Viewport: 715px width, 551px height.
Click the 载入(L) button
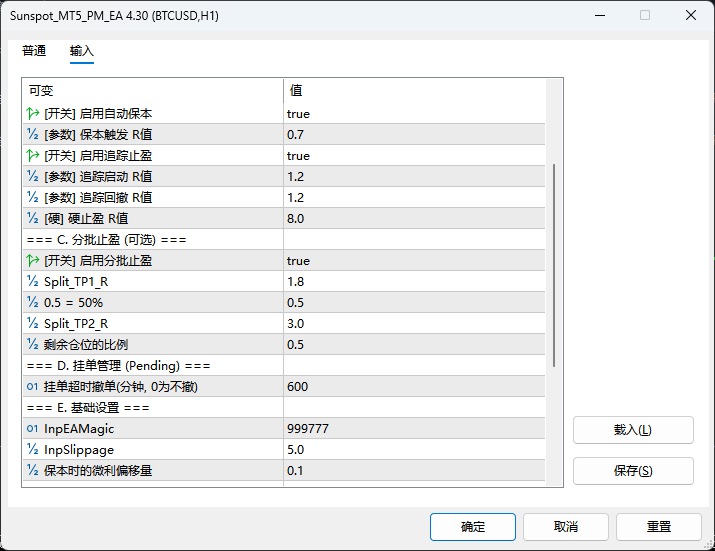pyautogui.click(x=633, y=430)
